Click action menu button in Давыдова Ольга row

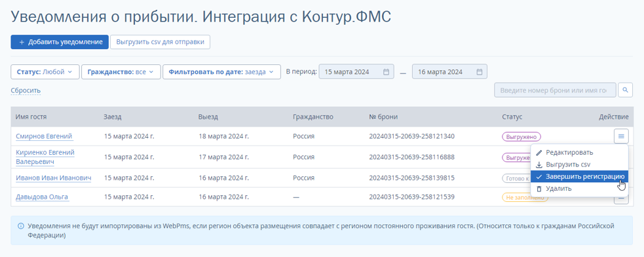point(621,199)
